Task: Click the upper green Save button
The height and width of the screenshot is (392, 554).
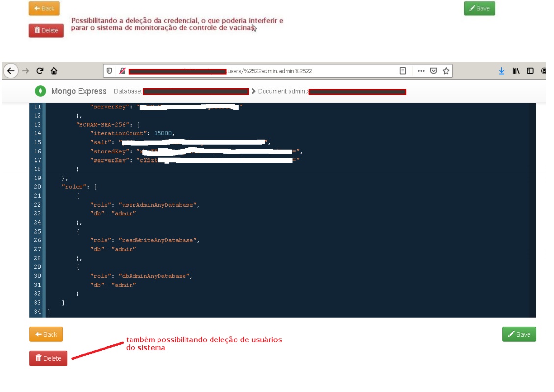Action: tap(479, 8)
